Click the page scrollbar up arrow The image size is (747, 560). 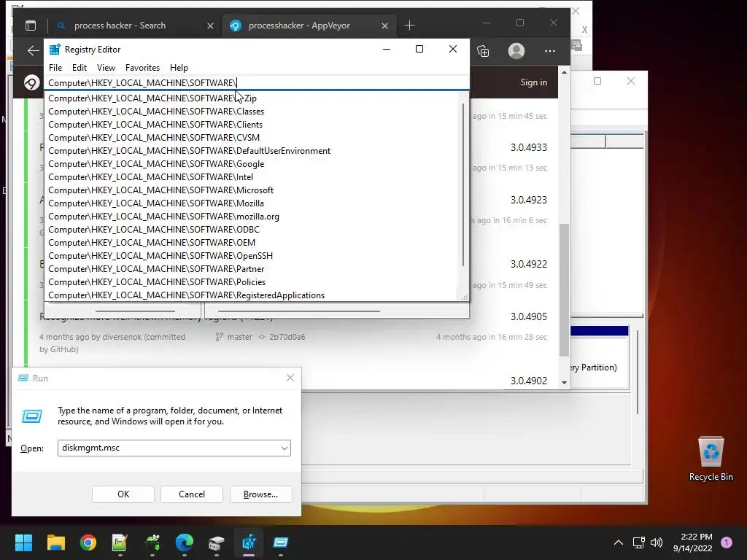coord(564,72)
